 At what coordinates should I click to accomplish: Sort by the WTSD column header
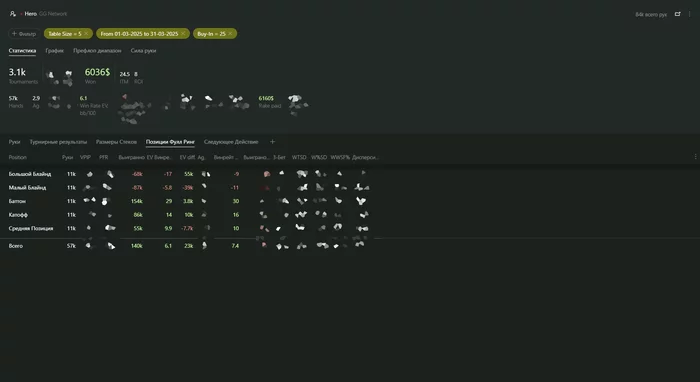tap(299, 157)
